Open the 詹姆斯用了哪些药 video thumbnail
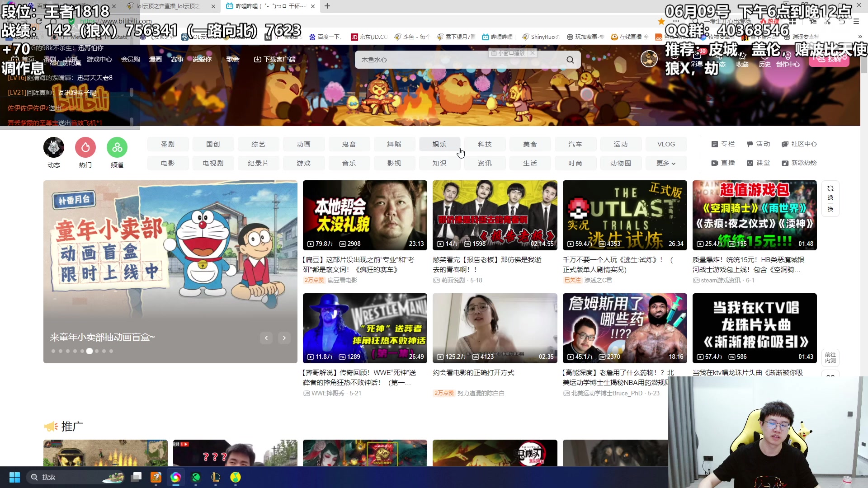Viewport: 868px width, 488px height. pyautogui.click(x=625, y=328)
